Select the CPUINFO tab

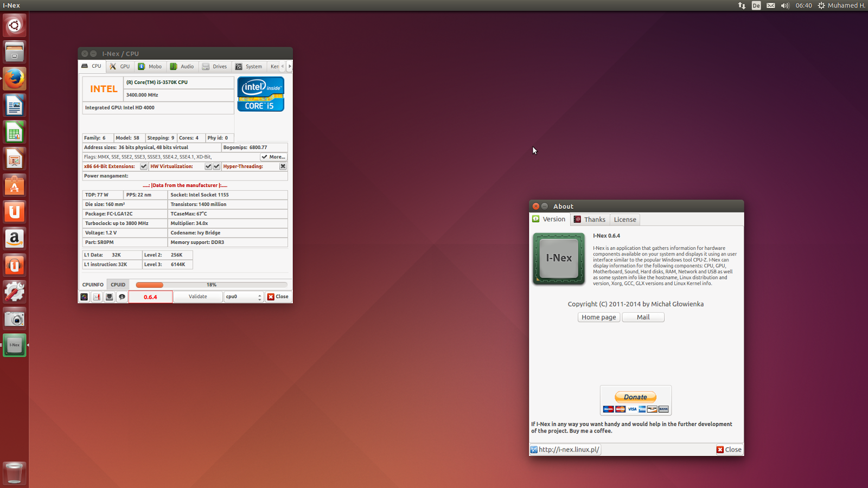(93, 285)
